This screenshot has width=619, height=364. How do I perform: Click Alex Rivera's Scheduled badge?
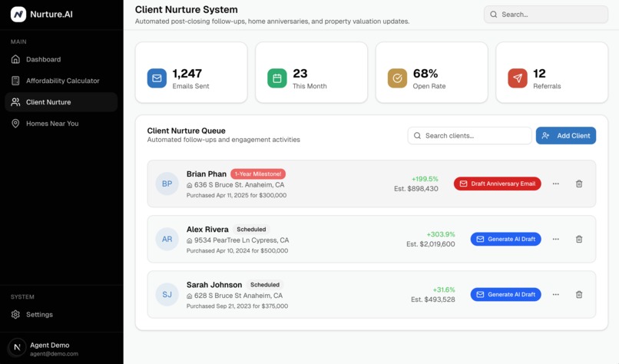(x=251, y=230)
